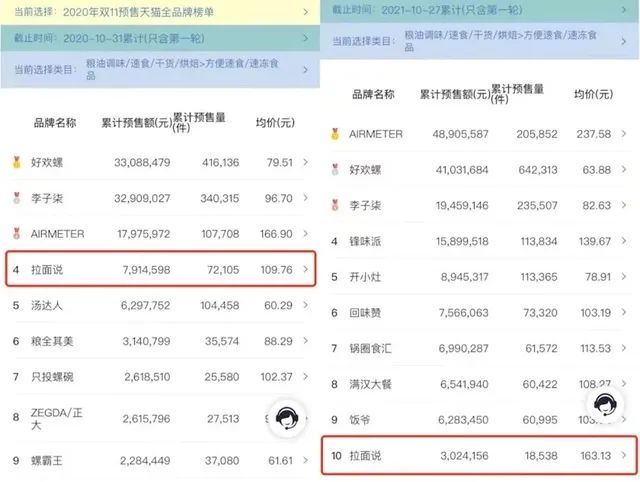
Task: Sort by 累计预售额(元) header in left table
Action: (137, 122)
